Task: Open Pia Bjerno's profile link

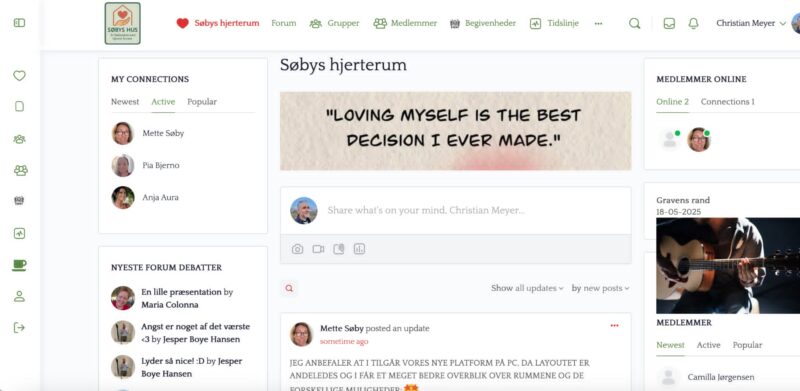Action: pos(161,165)
